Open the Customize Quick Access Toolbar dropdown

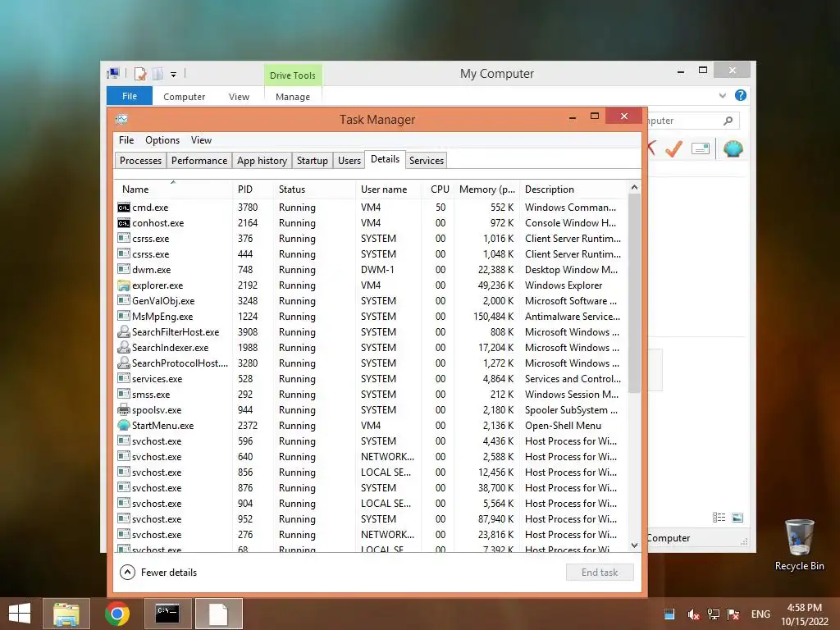174,75
